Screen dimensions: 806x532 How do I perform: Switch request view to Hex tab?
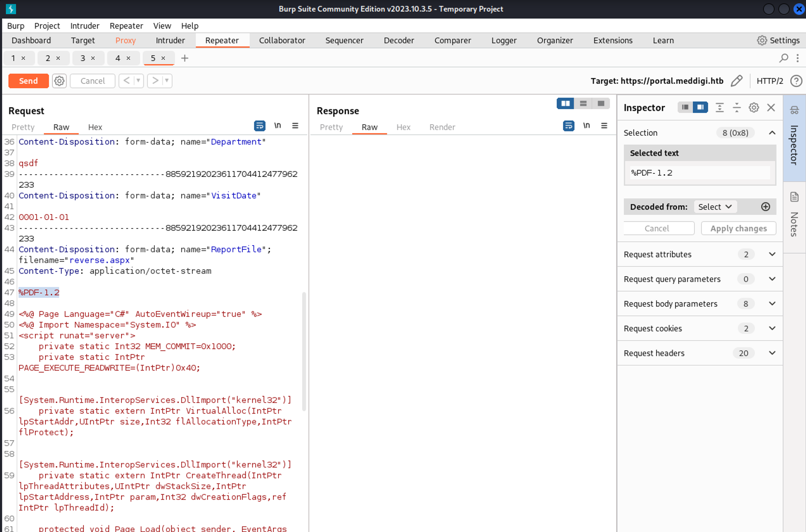[x=95, y=127]
